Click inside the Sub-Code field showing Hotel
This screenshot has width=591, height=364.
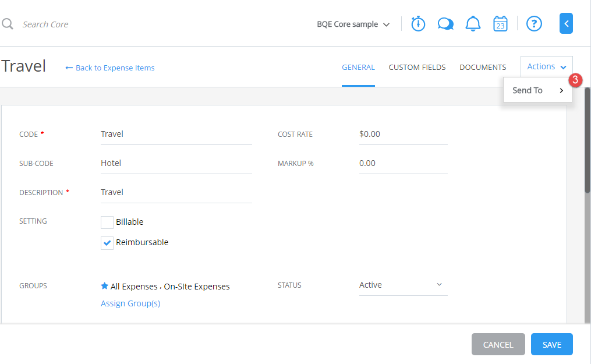(x=175, y=162)
